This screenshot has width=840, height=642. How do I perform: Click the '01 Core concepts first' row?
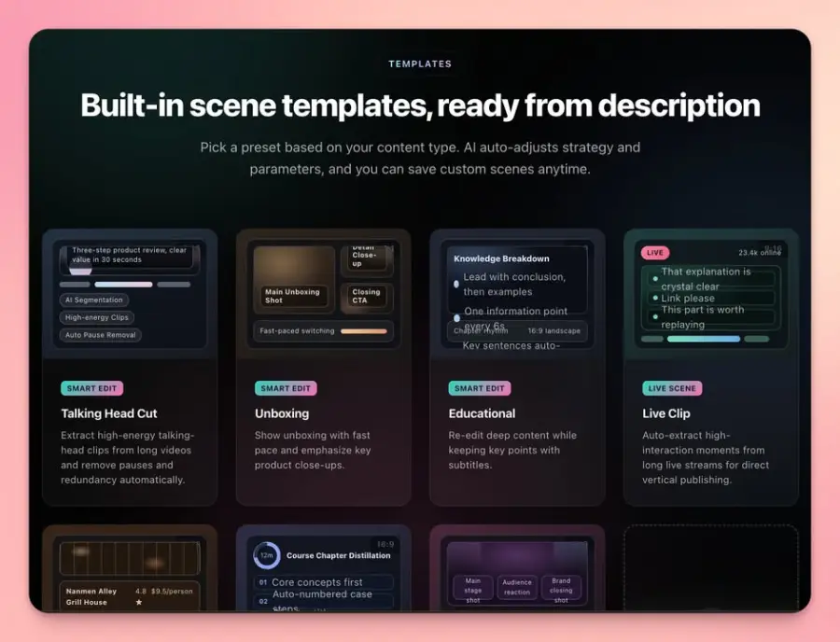tap(323, 582)
